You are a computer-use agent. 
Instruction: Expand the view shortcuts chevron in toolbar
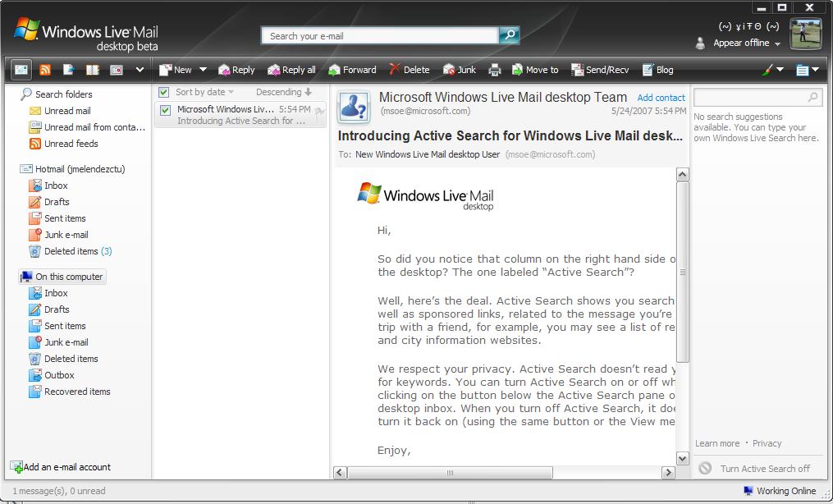[x=140, y=70]
